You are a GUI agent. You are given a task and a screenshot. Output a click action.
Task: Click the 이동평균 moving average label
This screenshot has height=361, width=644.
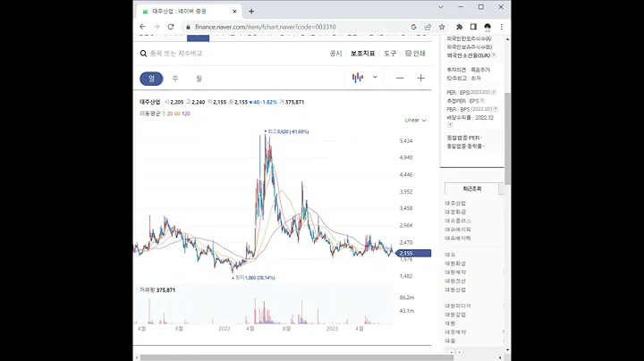pos(150,113)
